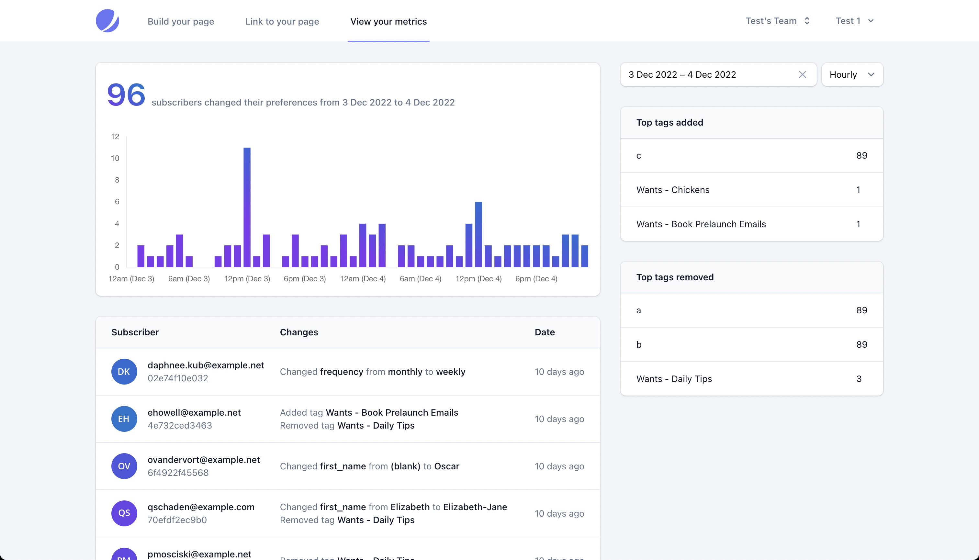Click the DK subscriber avatar
Image resolution: width=979 pixels, height=560 pixels.
pos(124,372)
